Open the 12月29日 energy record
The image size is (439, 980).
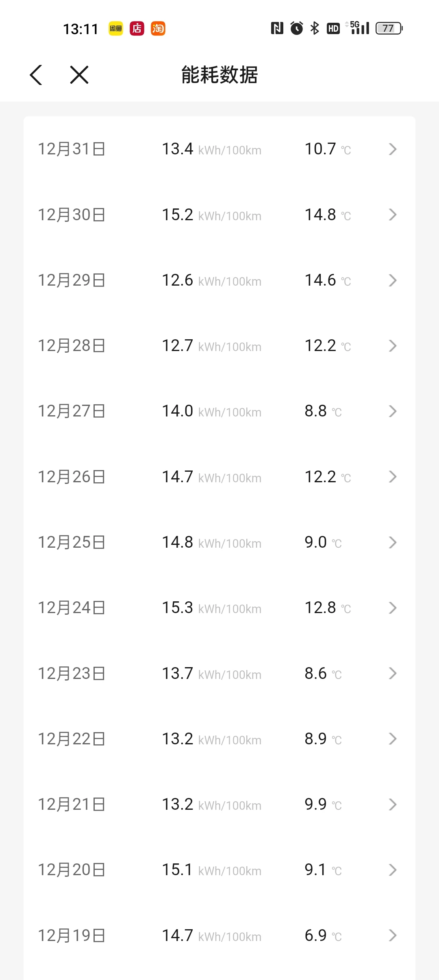[x=219, y=280]
